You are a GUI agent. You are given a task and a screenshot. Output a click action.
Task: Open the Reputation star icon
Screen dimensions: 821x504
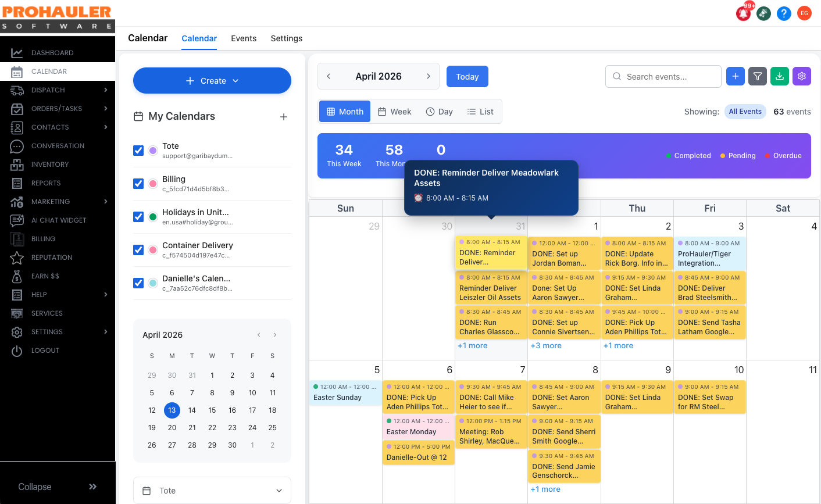(x=17, y=258)
